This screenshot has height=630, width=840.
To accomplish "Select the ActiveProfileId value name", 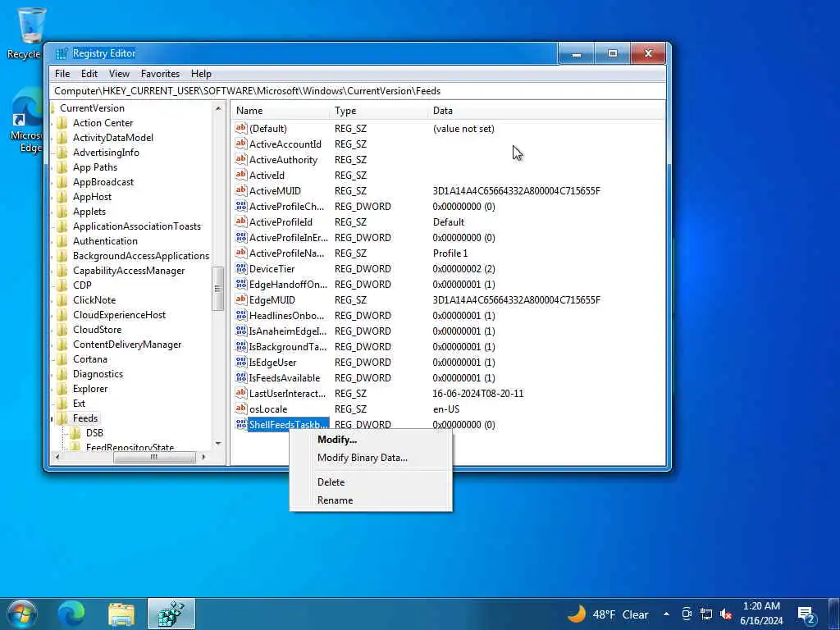I will coord(281,221).
